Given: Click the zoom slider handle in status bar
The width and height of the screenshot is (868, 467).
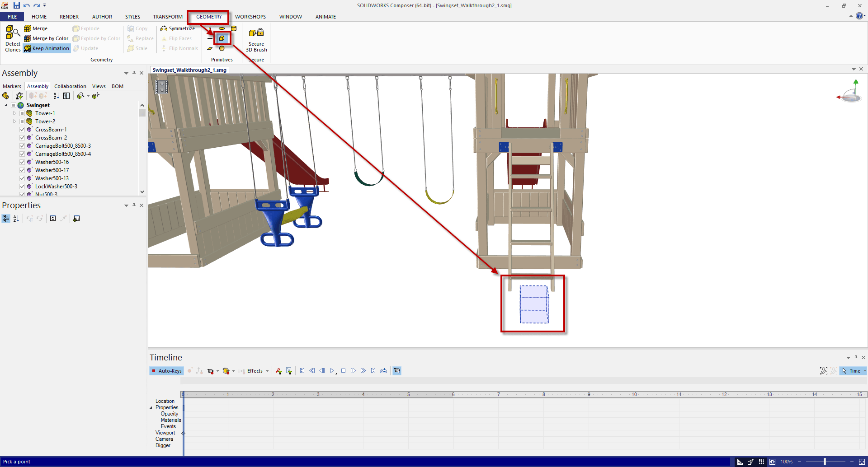Looking at the screenshot, I should click(x=825, y=462).
